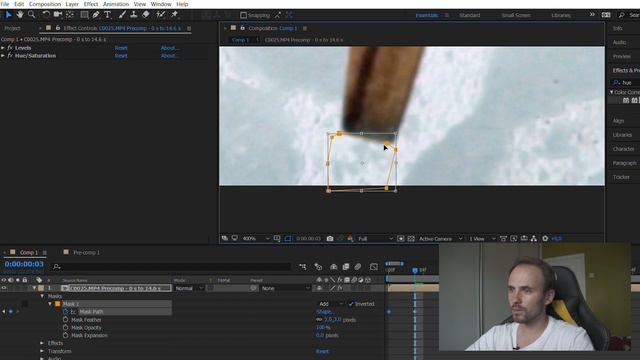Collapse the Mask 1 group

click(50, 304)
